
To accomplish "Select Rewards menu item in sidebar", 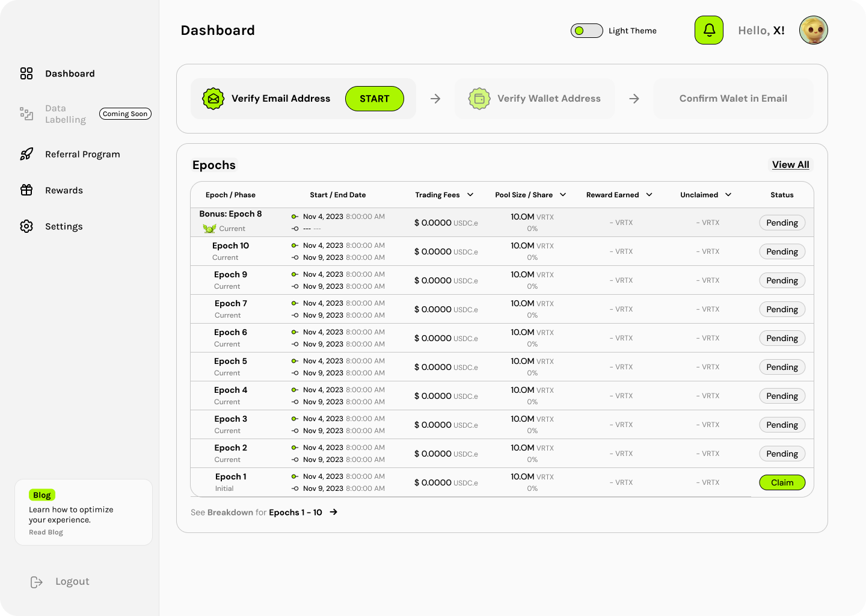I will 64,190.
